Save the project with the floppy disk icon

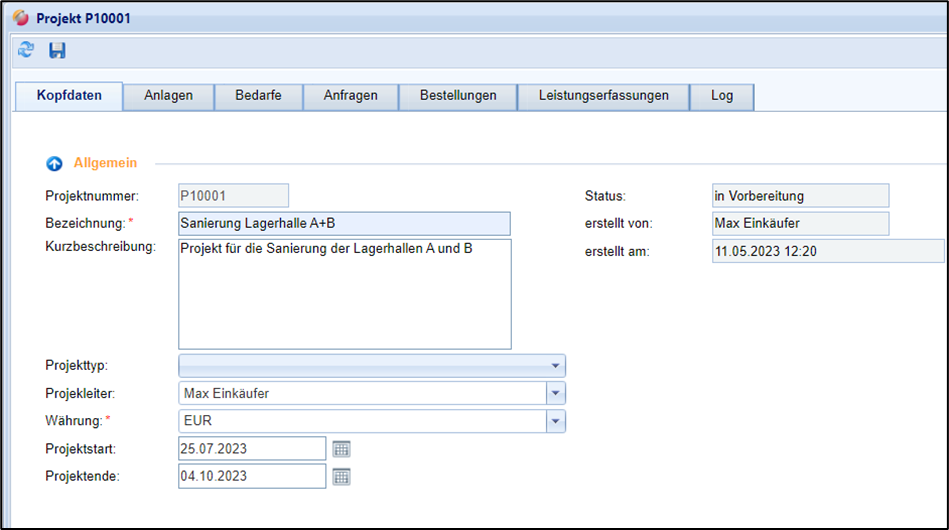click(x=57, y=50)
